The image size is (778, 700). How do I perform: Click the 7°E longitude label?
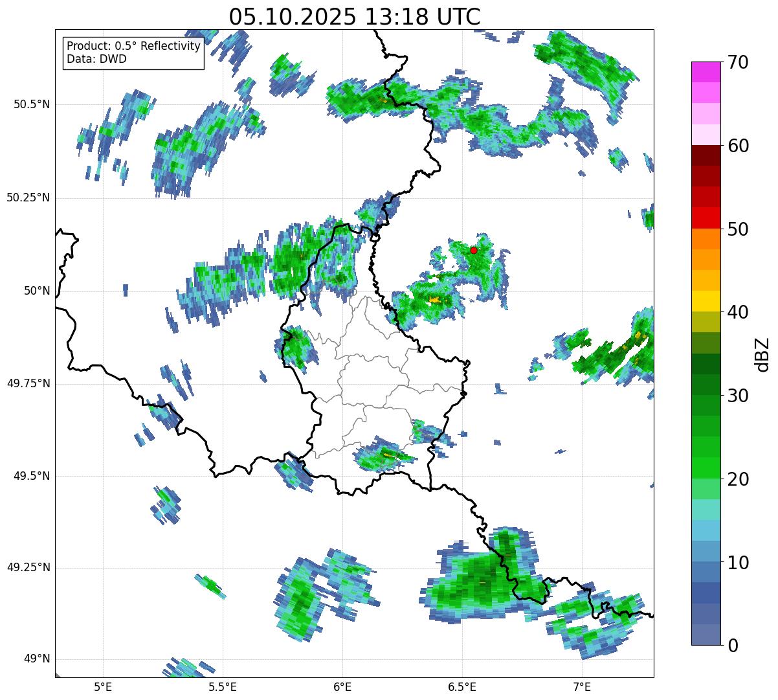(x=582, y=686)
